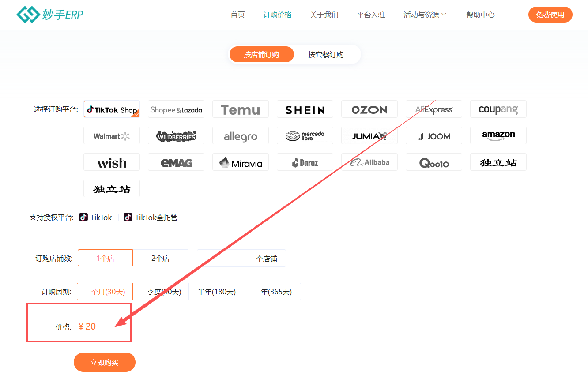Viewport: 588px width, 390px height.
Task: Open 平台入驻 in the navigation bar
Action: click(x=371, y=15)
